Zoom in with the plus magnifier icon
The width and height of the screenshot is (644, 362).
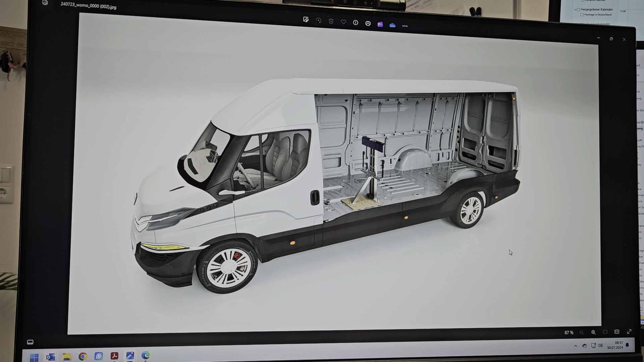[x=593, y=332]
